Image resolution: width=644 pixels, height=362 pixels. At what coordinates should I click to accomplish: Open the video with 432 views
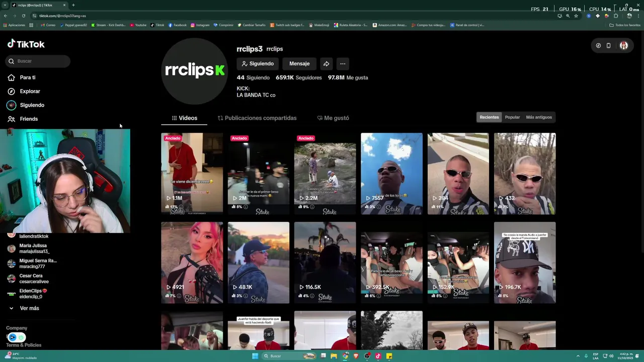(x=525, y=173)
